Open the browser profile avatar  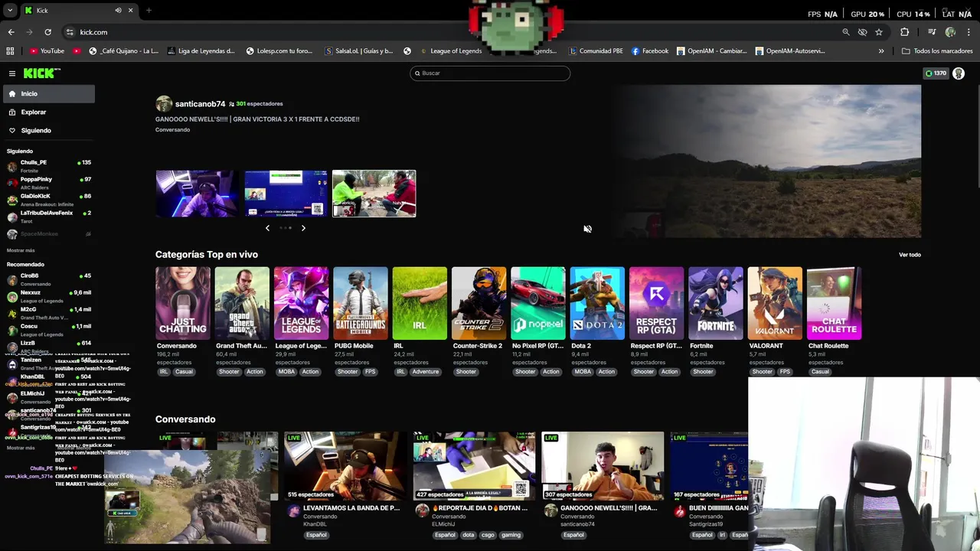coord(950,32)
